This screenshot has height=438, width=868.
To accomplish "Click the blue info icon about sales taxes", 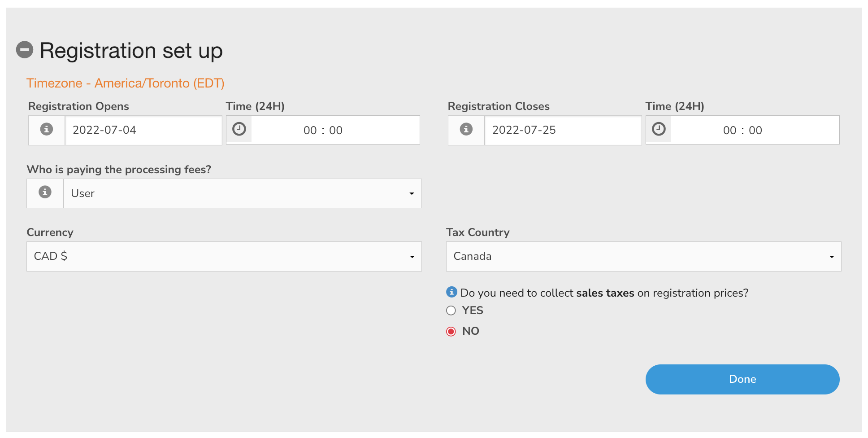I will (x=451, y=292).
